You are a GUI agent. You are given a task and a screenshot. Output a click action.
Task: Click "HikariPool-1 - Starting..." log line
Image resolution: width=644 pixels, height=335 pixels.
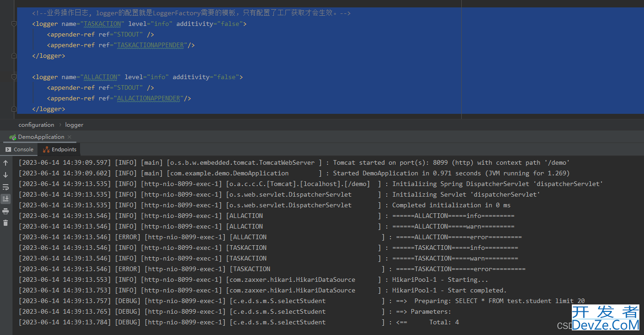pyautogui.click(x=254, y=279)
